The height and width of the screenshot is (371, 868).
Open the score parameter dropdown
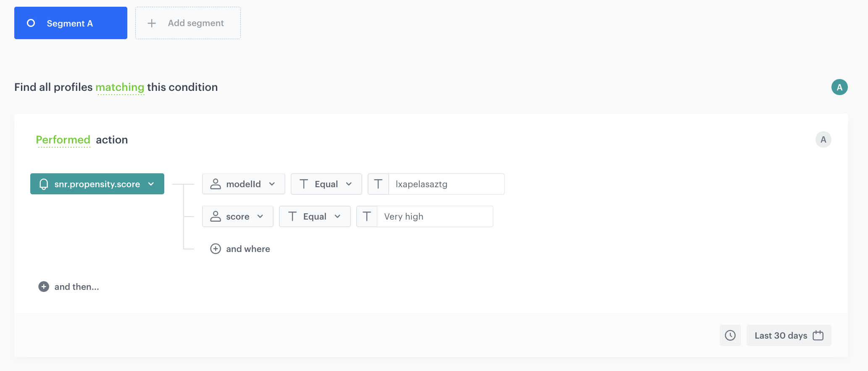[x=237, y=216]
